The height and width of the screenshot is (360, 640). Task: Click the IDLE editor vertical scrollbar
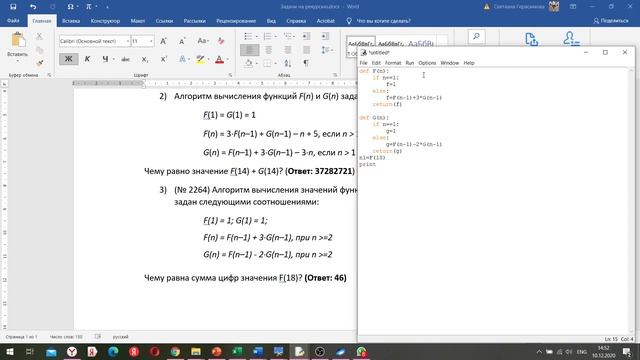[631, 200]
